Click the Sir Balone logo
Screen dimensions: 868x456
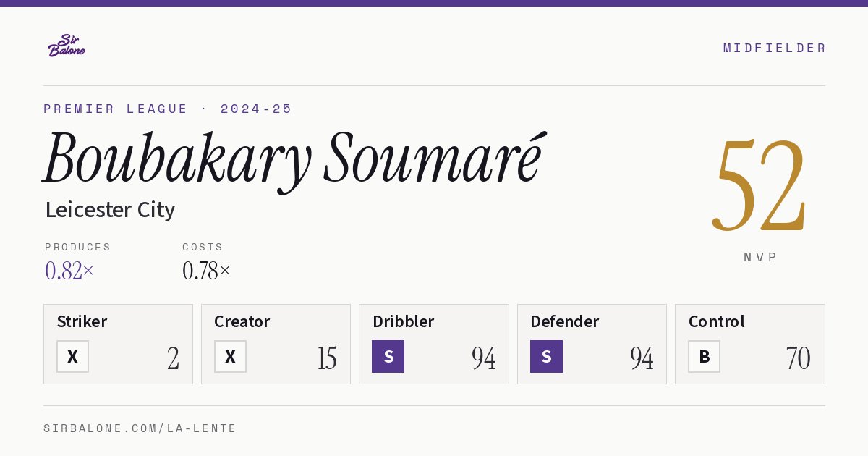[x=67, y=46]
